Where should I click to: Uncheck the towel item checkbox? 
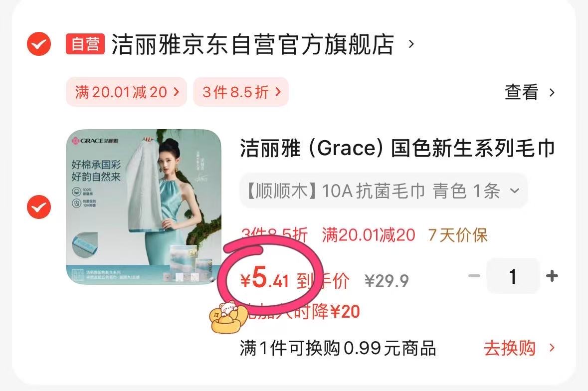[38, 207]
